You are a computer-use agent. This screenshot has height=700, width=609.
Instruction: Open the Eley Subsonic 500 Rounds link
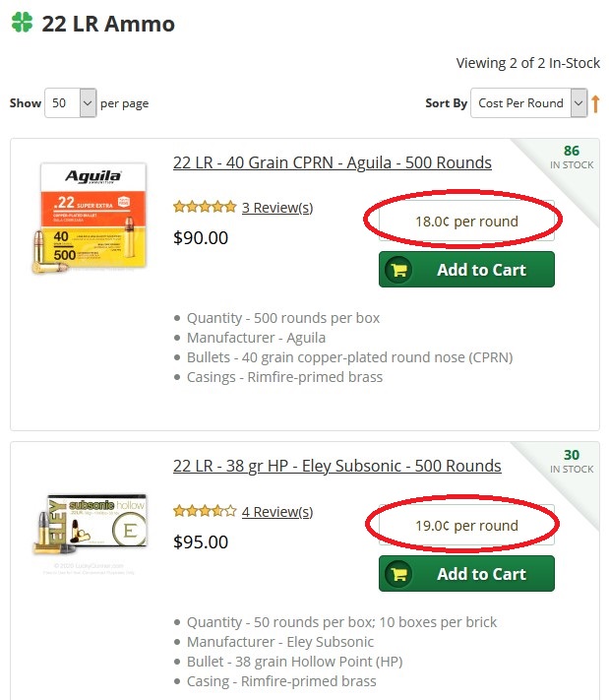click(336, 466)
